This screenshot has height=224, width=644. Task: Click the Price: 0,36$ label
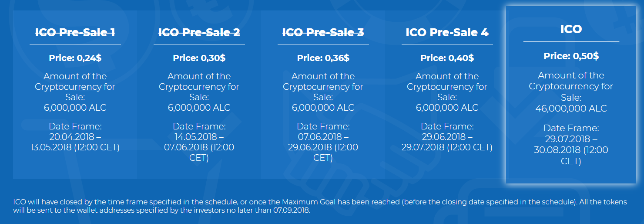click(x=323, y=58)
